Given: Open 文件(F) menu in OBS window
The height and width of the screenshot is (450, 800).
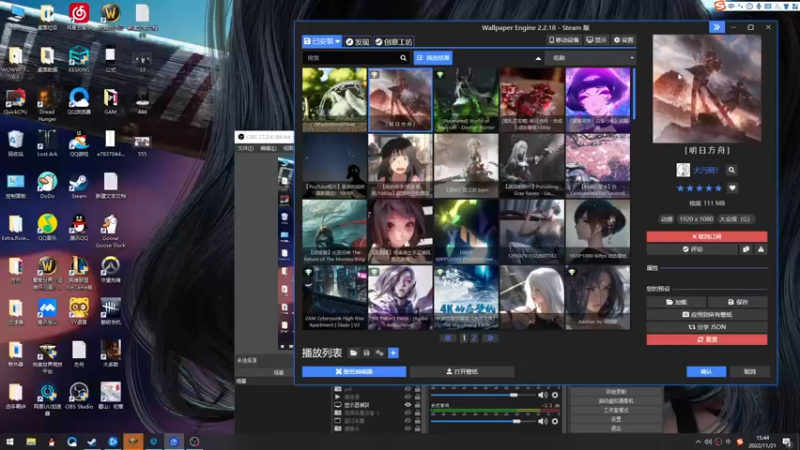Looking at the screenshot, I should (x=245, y=148).
